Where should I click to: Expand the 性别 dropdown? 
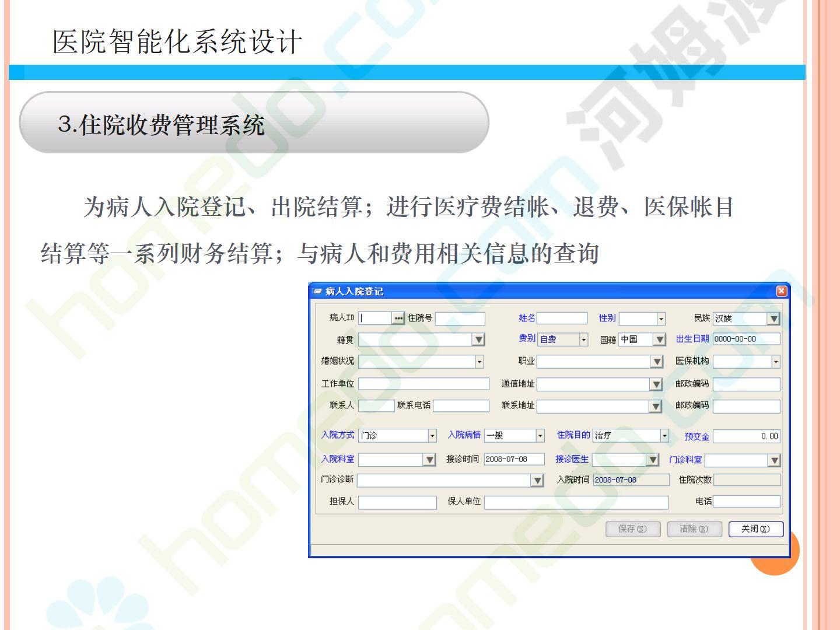[x=660, y=319]
